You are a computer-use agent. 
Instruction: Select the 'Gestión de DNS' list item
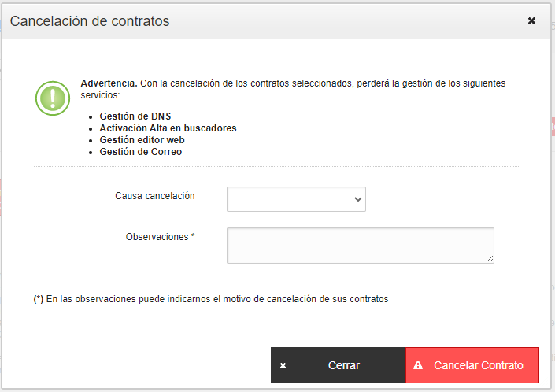[135, 116]
